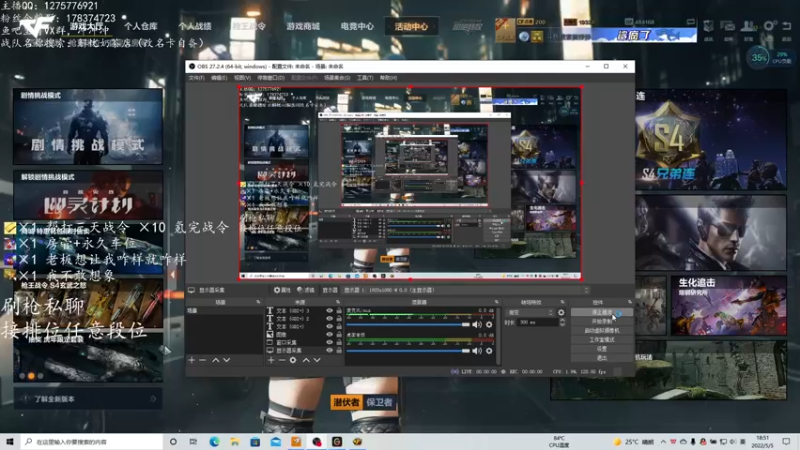This screenshot has width=800, height=450.
Task: Pop out the 控件 controls dock via header icon
Action: pyautogui.click(x=630, y=302)
